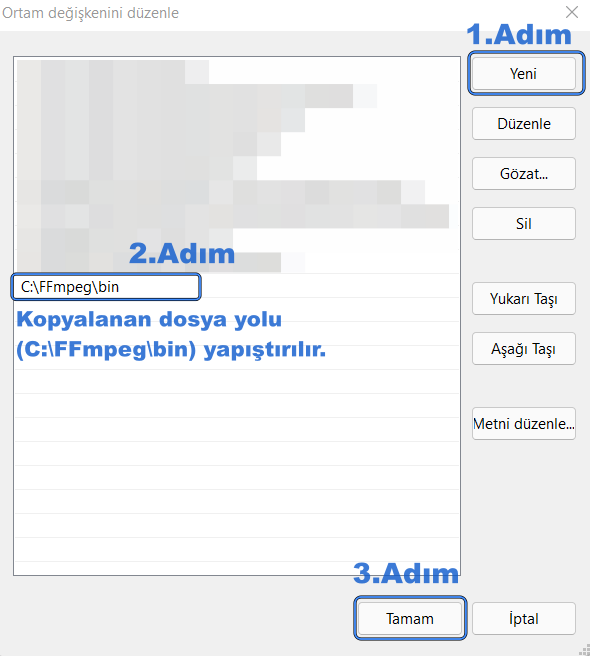Screen dimensions: 590x656
Task: Click the 3.Adım annotation label
Action: tap(406, 573)
